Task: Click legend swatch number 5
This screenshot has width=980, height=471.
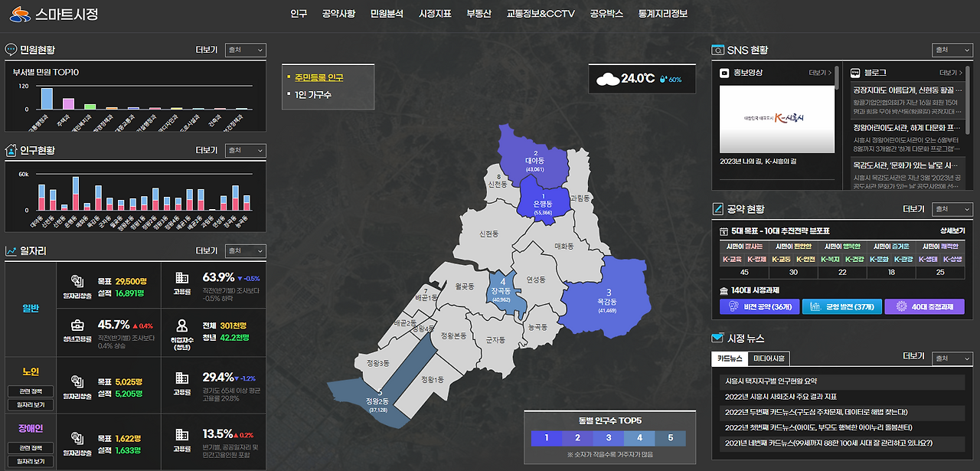Action: click(x=670, y=439)
